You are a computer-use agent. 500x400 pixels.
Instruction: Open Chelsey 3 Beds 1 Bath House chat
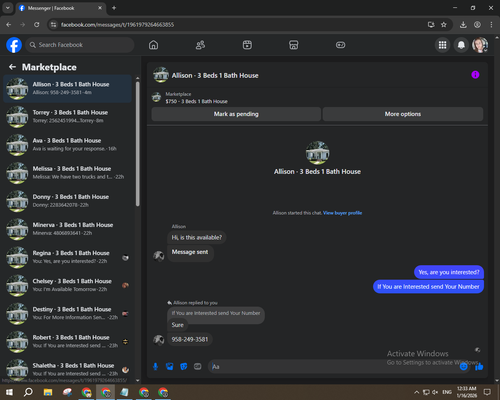pos(68,285)
